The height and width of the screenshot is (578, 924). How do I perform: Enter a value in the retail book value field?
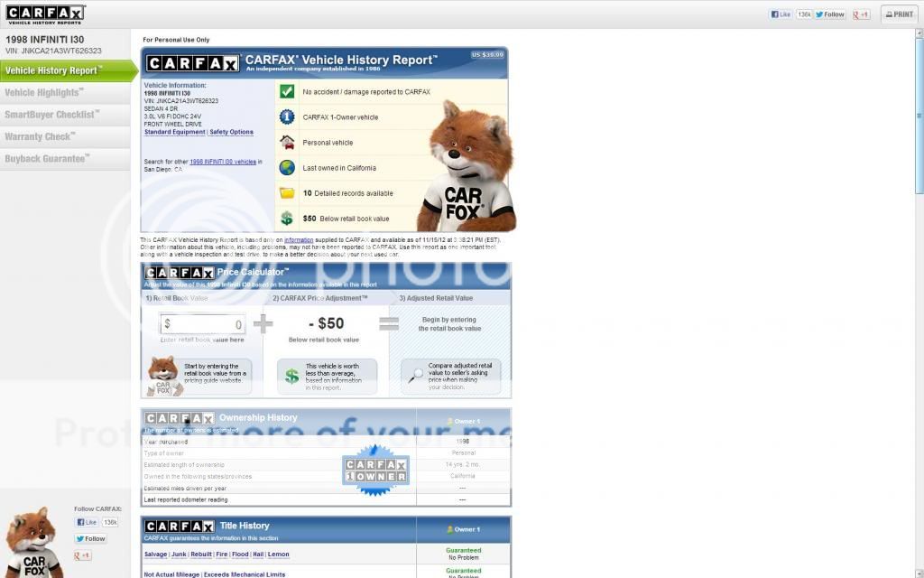point(205,324)
